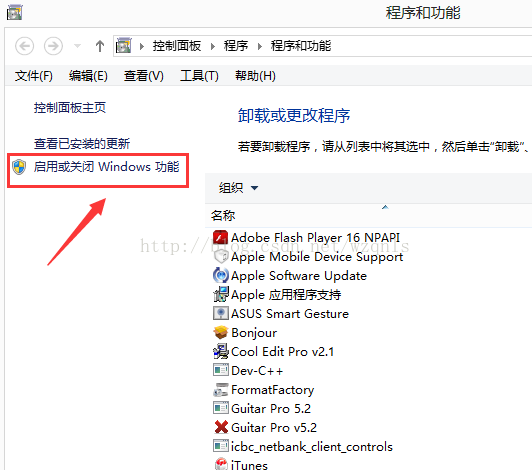The image size is (532, 470).
Task: Click the Apple Software Update icon
Action: pyautogui.click(x=221, y=275)
